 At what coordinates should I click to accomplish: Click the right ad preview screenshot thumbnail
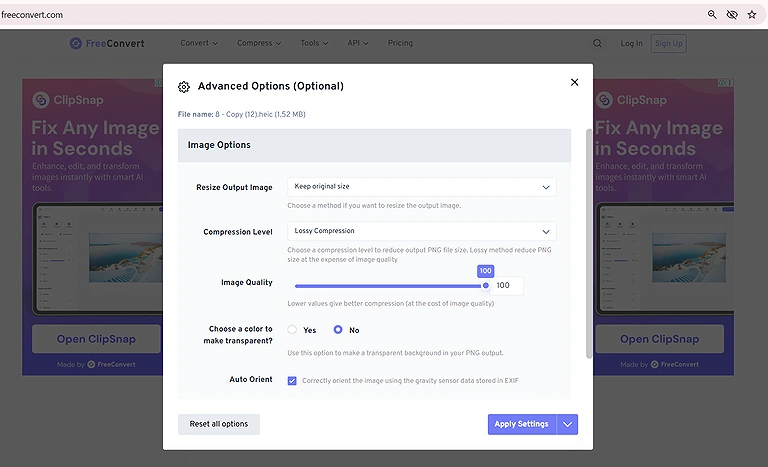(x=665, y=259)
